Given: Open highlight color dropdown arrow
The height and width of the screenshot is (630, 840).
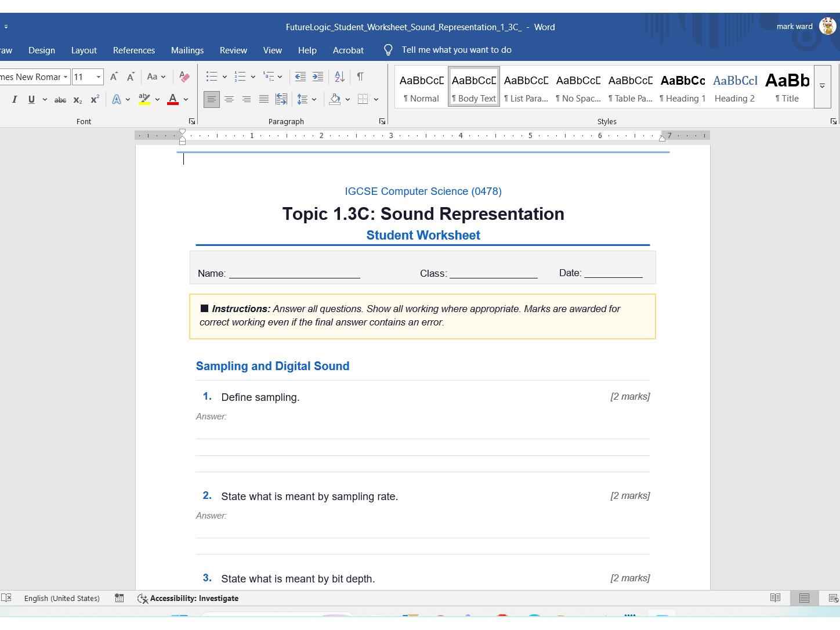Looking at the screenshot, I should (x=157, y=100).
